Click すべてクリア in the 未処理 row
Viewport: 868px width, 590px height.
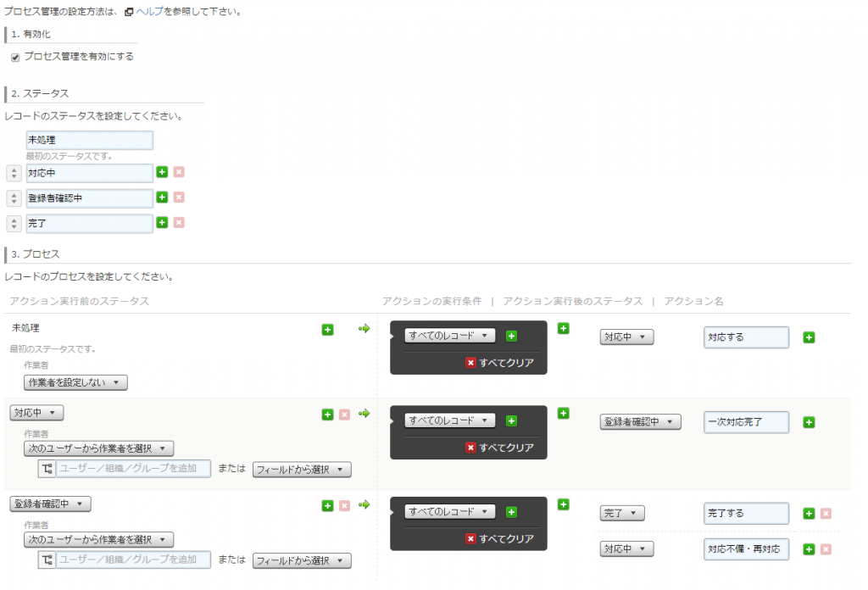tap(500, 363)
